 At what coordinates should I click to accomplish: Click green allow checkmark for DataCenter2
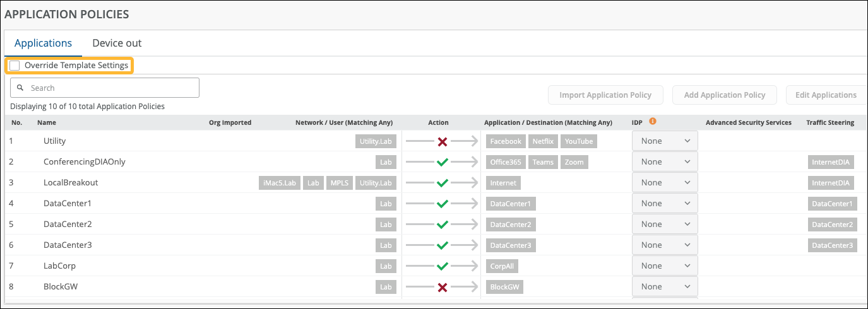pos(443,224)
